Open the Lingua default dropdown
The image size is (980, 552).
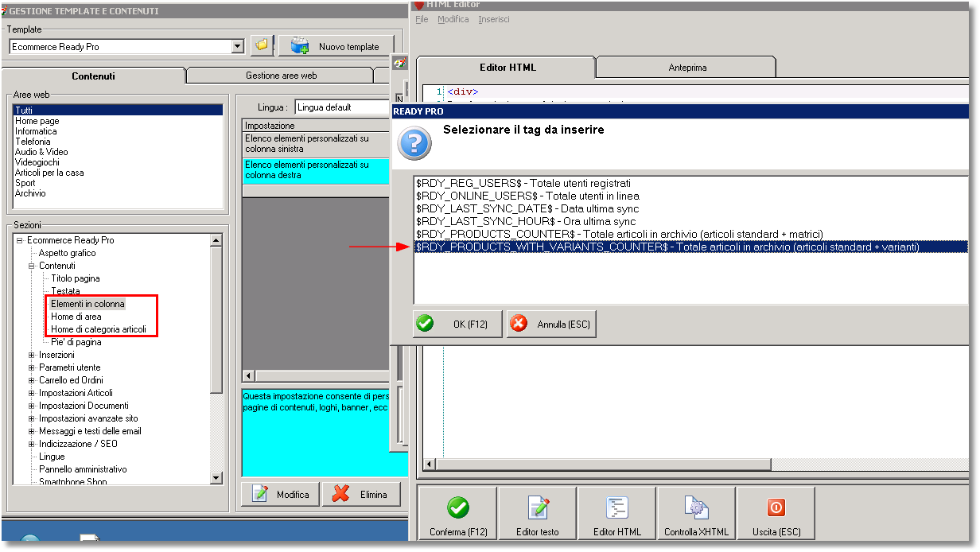[x=344, y=107]
